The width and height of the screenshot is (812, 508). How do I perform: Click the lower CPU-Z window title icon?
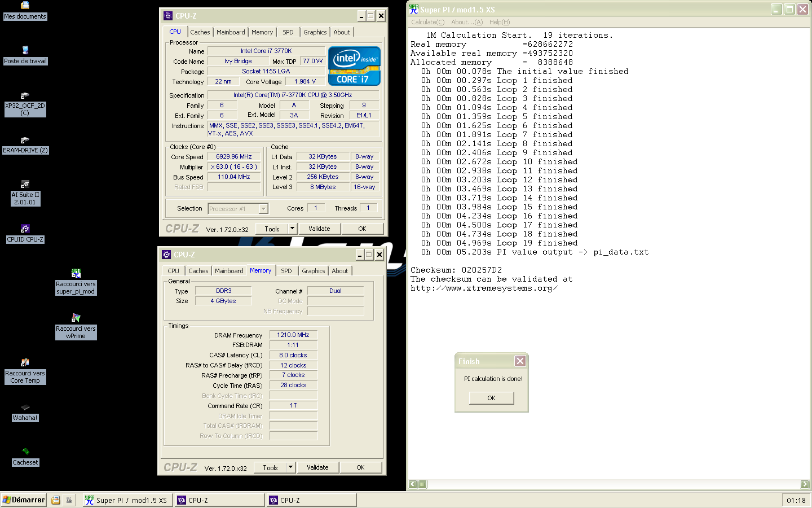pyautogui.click(x=166, y=255)
